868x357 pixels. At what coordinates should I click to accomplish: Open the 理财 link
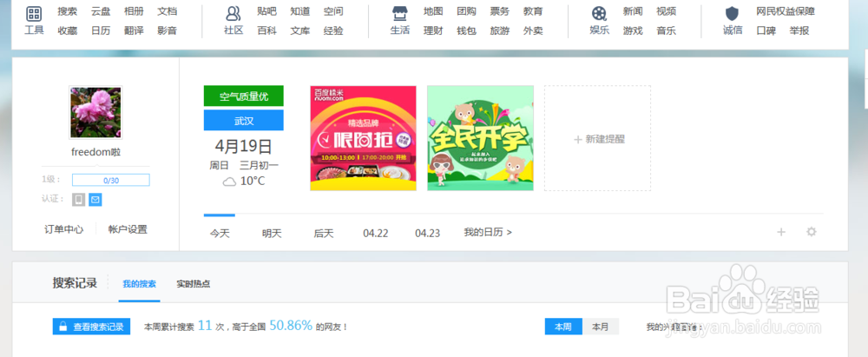point(433,30)
